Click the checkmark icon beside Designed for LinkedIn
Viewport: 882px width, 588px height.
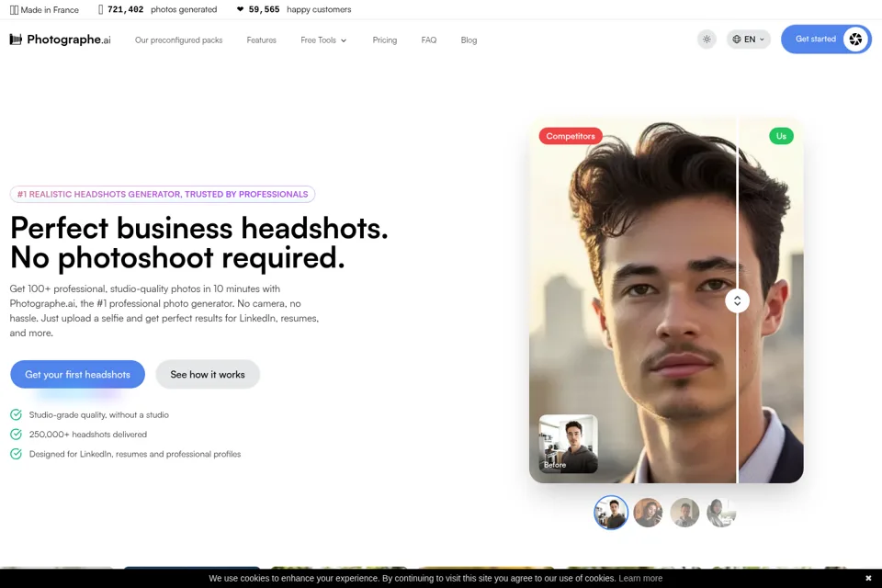pos(17,454)
